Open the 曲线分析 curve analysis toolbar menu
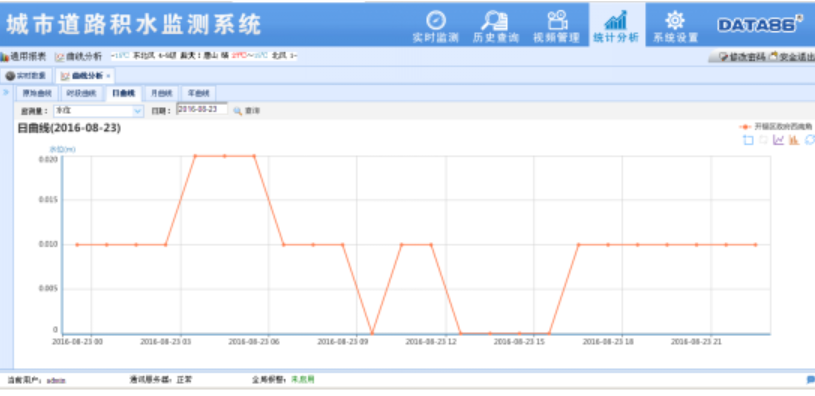The image size is (815, 396). [79, 56]
